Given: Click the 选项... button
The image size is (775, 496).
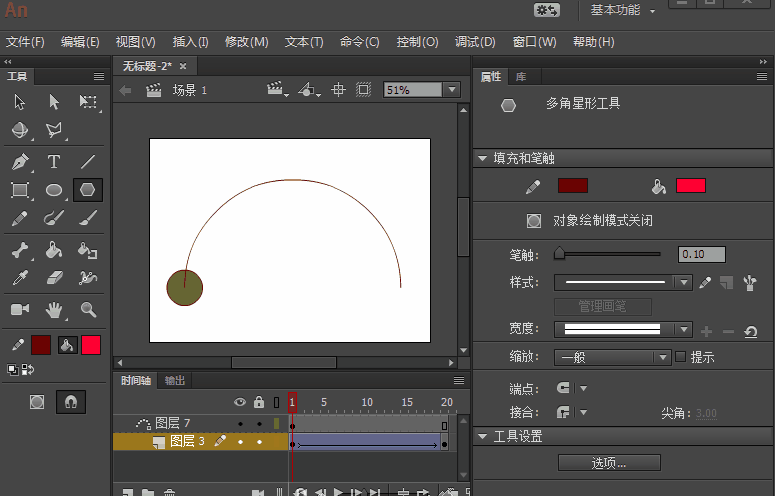Looking at the screenshot, I should 609,463.
